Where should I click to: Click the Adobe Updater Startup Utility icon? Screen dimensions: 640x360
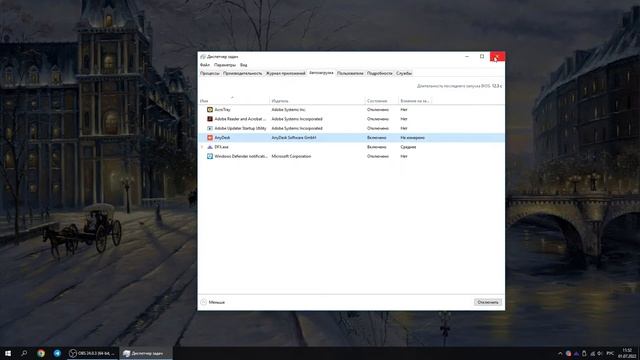210,128
